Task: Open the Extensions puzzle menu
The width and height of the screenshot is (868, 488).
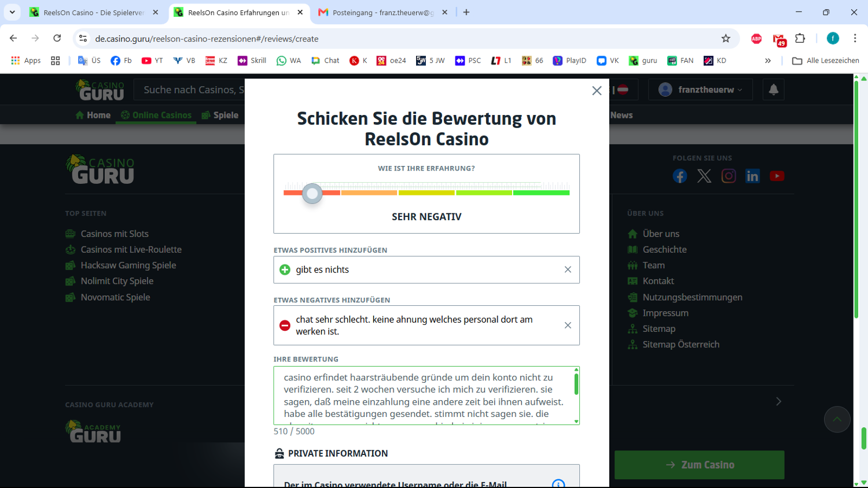Action: pyautogui.click(x=800, y=38)
